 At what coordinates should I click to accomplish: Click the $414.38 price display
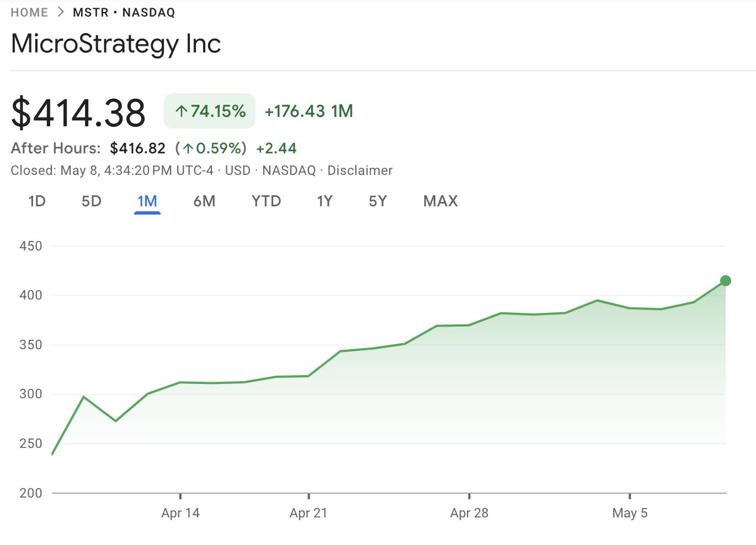[79, 111]
